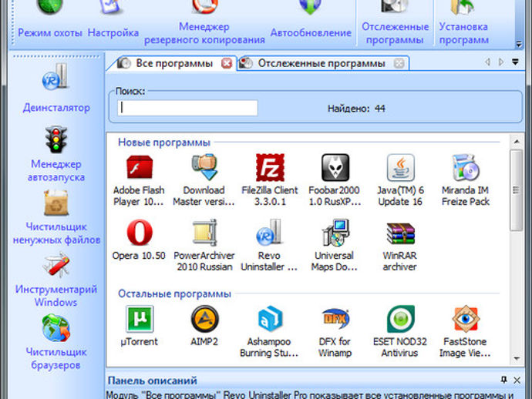This screenshot has height=399, width=532.
Task: Select ESET NOD32 Antivirus program
Action: (400, 331)
